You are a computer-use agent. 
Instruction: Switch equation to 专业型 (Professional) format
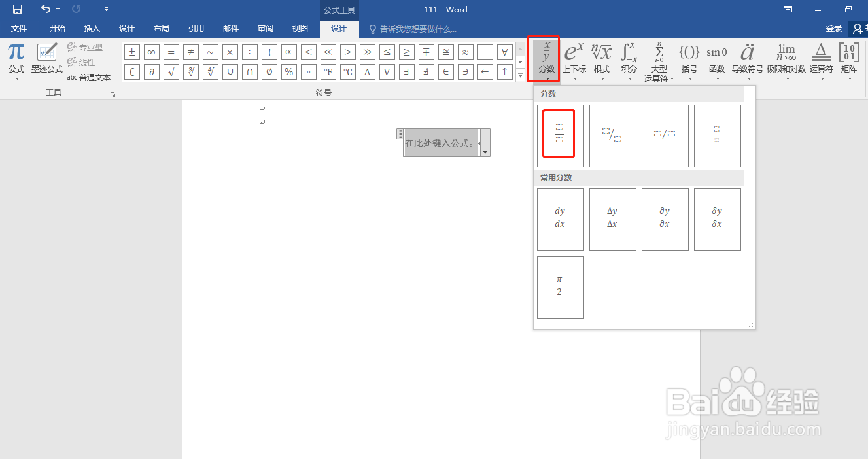tap(85, 47)
